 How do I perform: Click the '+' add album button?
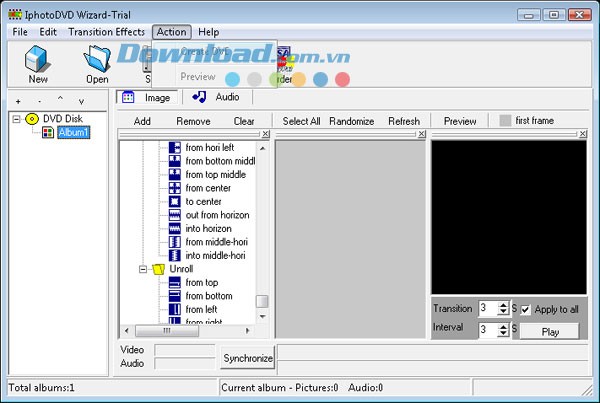(18, 102)
